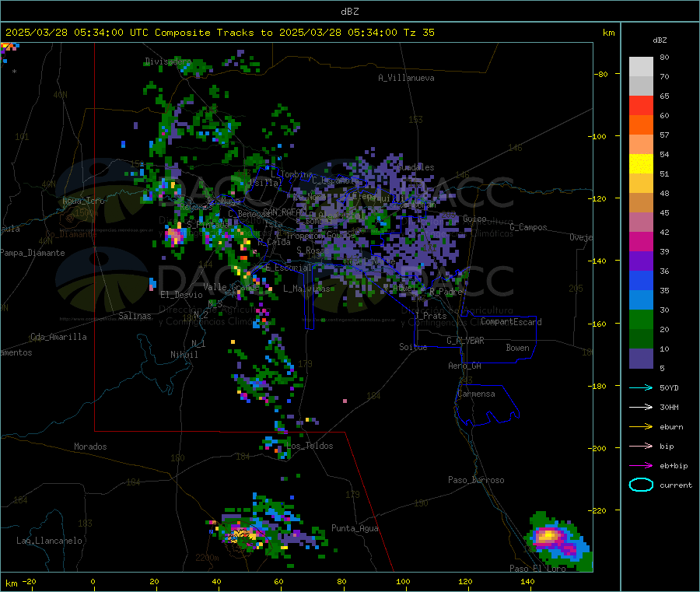Click the Soitue location label
This screenshot has height=592, width=700.
tap(413, 347)
